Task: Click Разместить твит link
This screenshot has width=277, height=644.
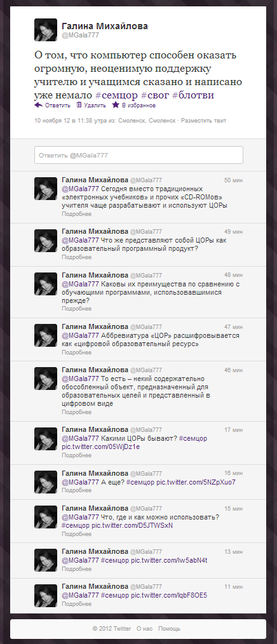Action: click(203, 121)
